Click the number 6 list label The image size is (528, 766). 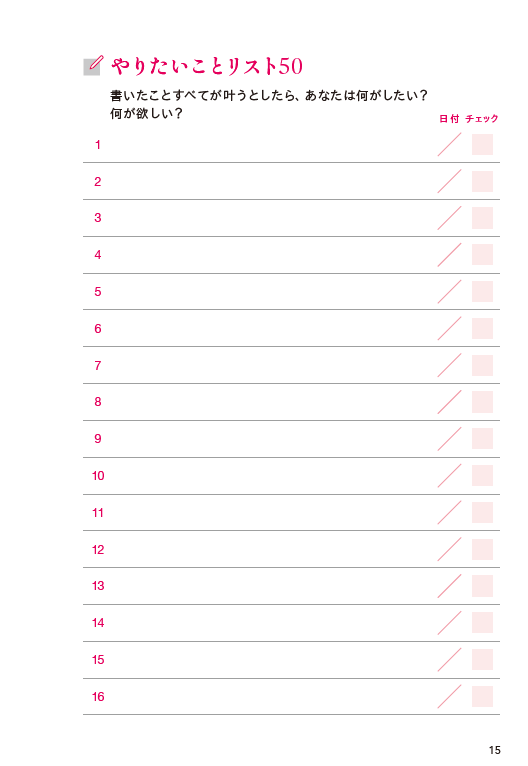tap(98, 329)
